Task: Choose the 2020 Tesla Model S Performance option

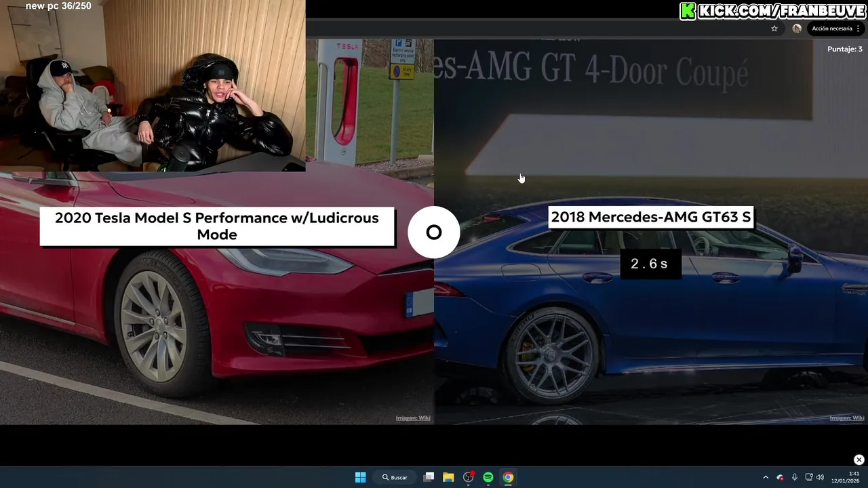Action: click(x=217, y=226)
